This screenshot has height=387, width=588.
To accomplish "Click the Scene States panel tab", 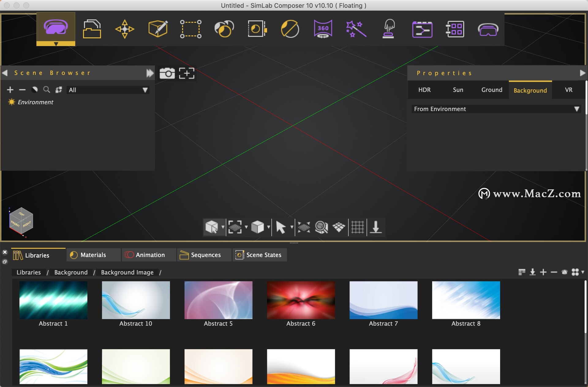I will (258, 255).
